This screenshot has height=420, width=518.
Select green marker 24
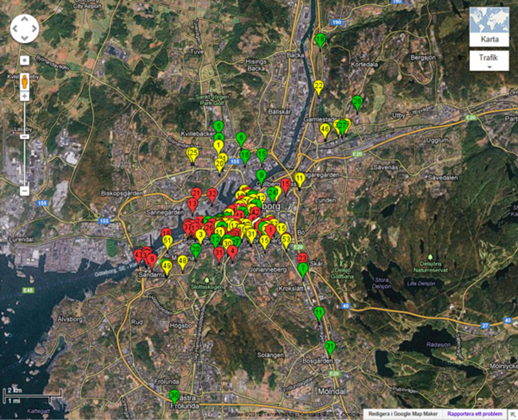click(x=272, y=193)
